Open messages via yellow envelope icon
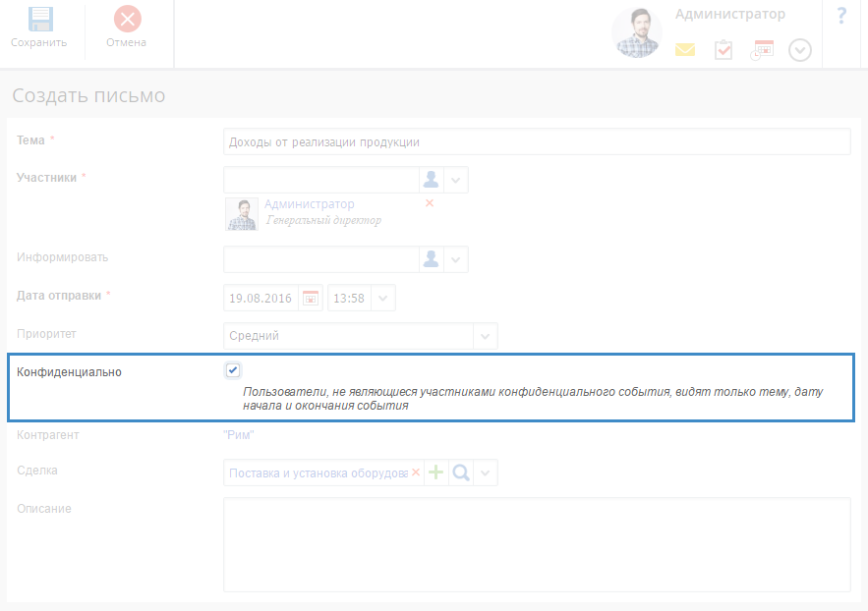Image resolution: width=868 pixels, height=611 pixels. [685, 50]
